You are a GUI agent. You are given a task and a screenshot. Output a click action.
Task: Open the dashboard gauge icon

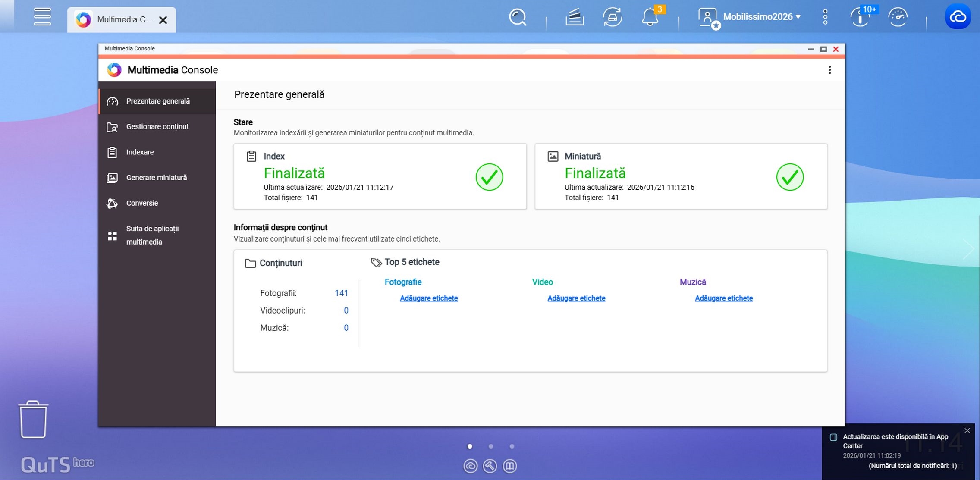click(898, 17)
